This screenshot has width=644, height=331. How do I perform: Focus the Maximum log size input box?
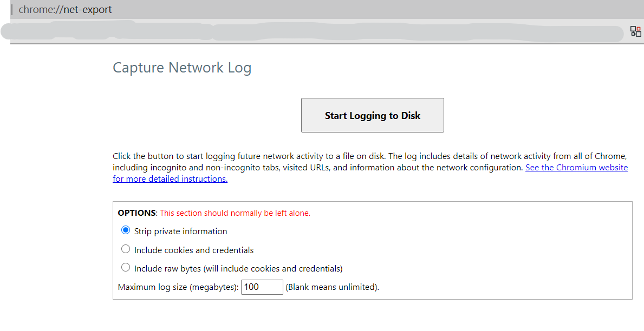coord(262,287)
